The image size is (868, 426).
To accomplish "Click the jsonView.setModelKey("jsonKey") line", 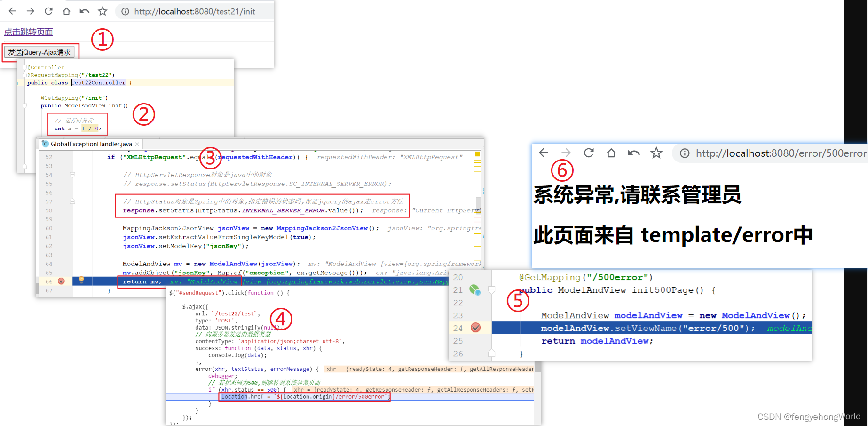I will (x=186, y=246).
